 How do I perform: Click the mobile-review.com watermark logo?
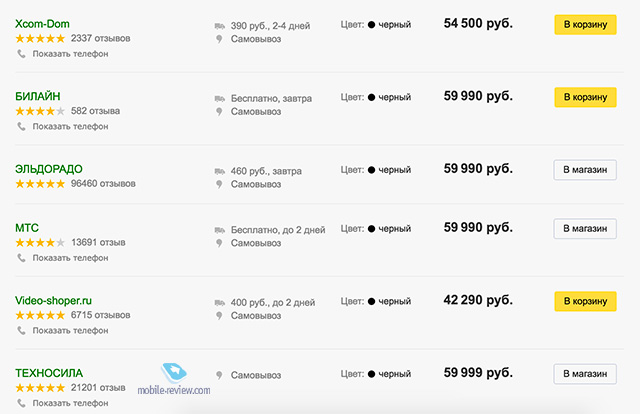174,380
